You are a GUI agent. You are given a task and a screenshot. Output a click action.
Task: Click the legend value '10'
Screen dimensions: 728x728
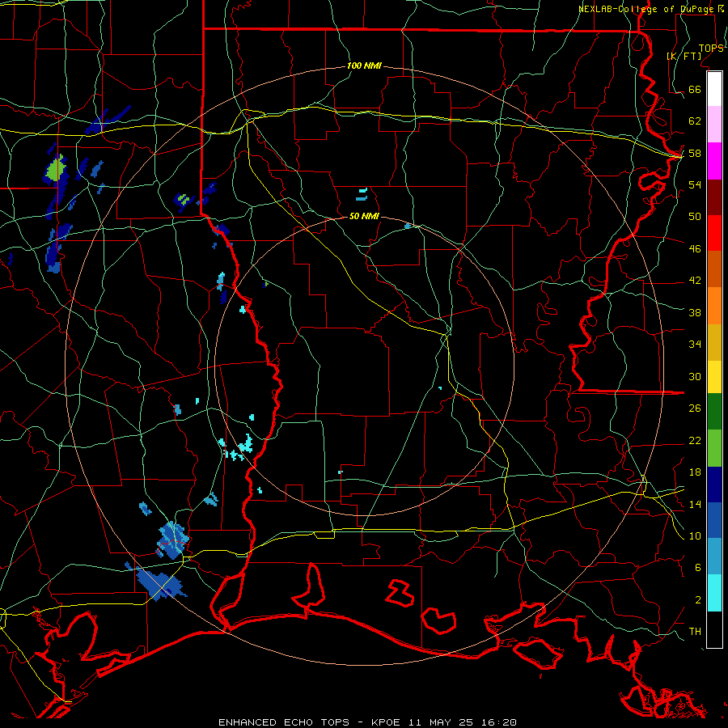tap(695, 535)
